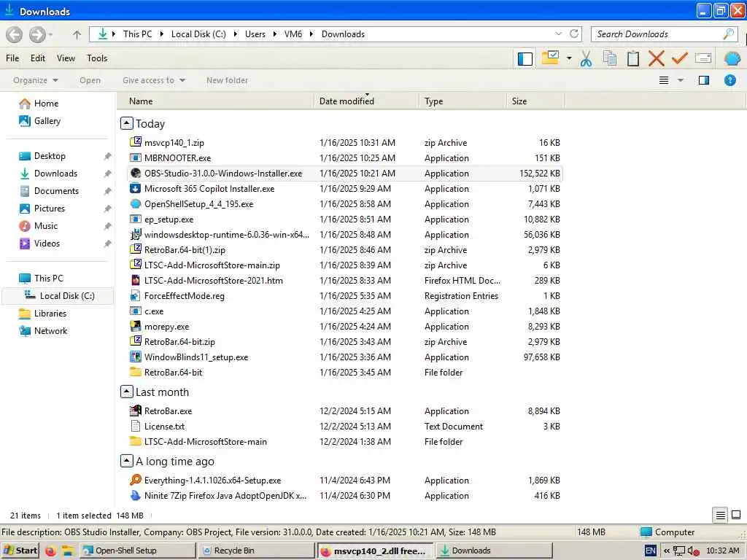Open the View menu

tap(66, 58)
